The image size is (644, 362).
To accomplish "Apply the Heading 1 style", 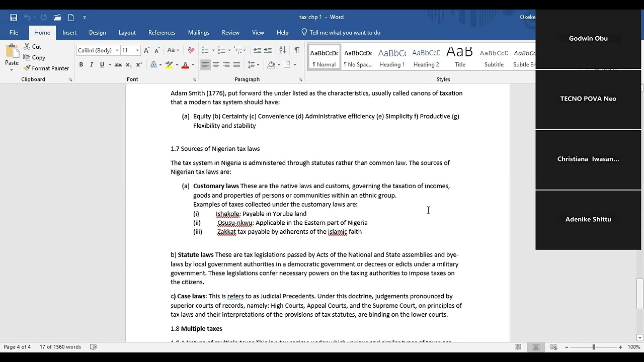I will pos(392,57).
